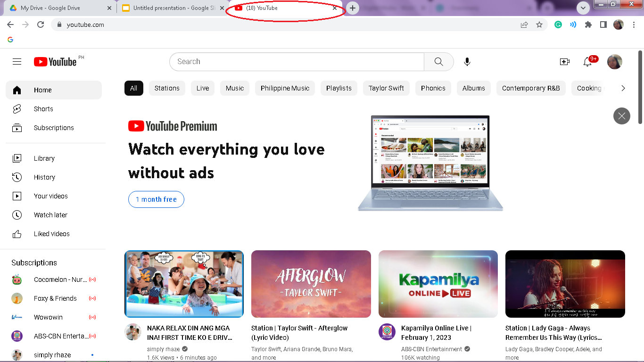Open Liked videos in sidebar

54,234
